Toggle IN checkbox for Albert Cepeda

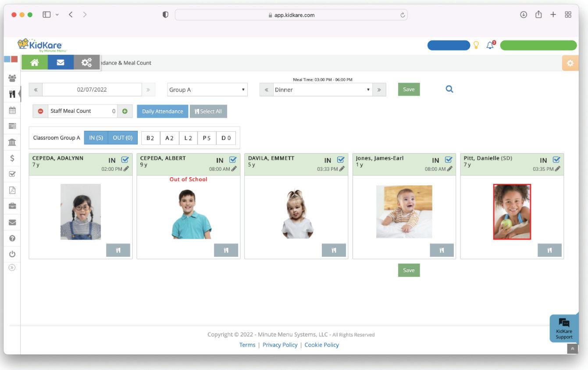click(x=233, y=160)
